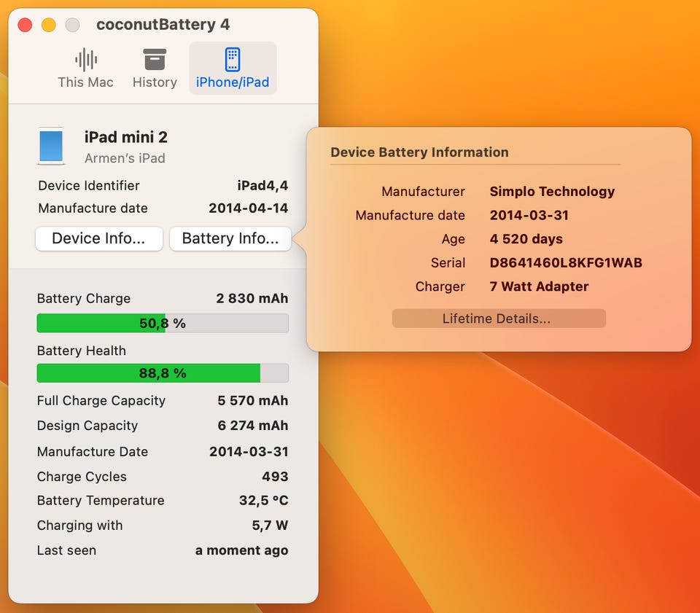Open the This Mac waveform tab
The height and width of the screenshot is (613, 700).
pyautogui.click(x=86, y=69)
